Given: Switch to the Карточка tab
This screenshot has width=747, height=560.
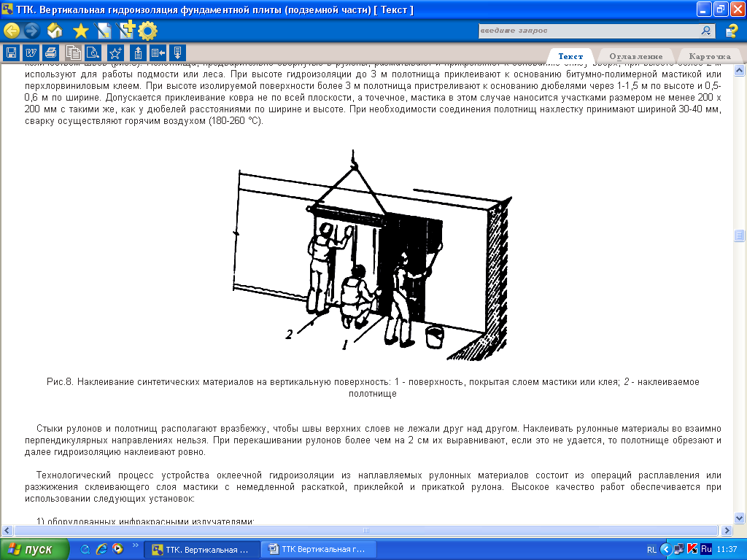Looking at the screenshot, I should (x=709, y=56).
